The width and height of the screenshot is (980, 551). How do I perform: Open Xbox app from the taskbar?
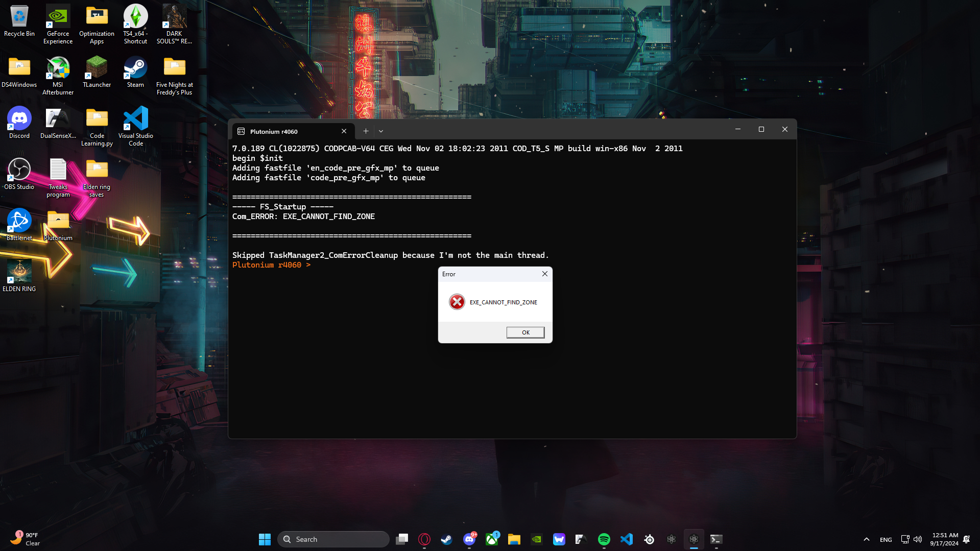click(x=492, y=539)
